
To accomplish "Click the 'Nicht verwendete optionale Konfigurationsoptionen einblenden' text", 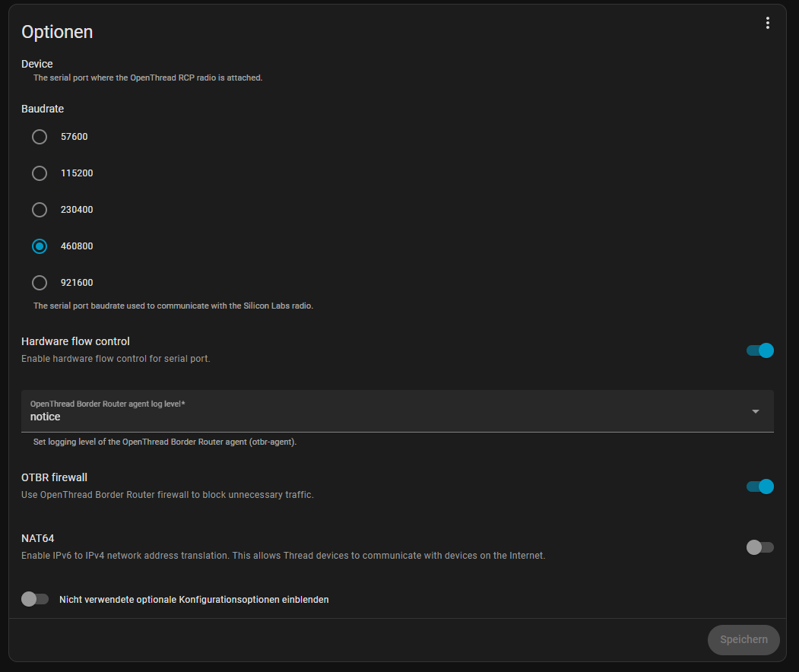I will pos(194,600).
